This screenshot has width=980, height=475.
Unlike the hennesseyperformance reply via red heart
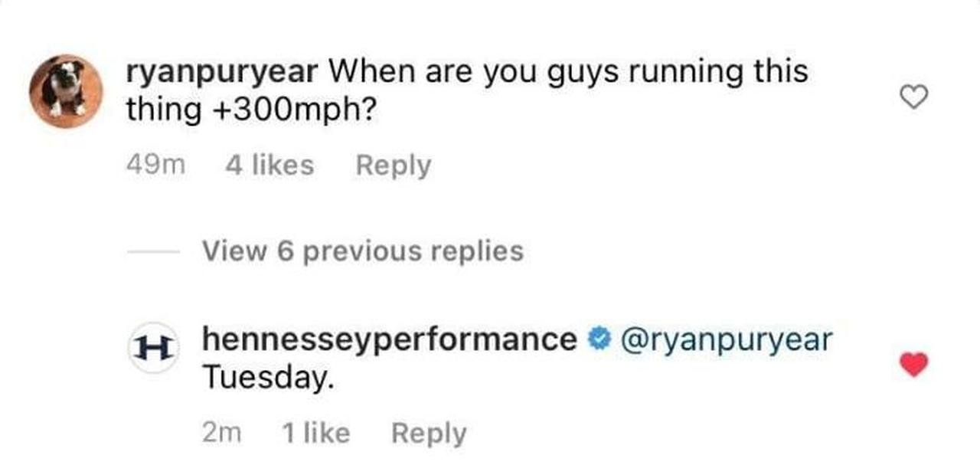tap(913, 365)
